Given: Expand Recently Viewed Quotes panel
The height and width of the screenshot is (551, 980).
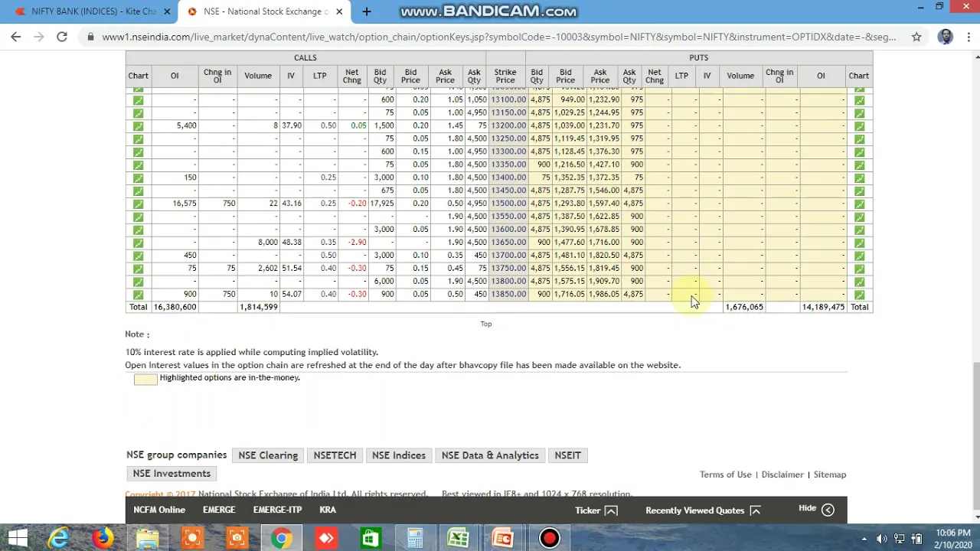Looking at the screenshot, I should pyautogui.click(x=703, y=510).
